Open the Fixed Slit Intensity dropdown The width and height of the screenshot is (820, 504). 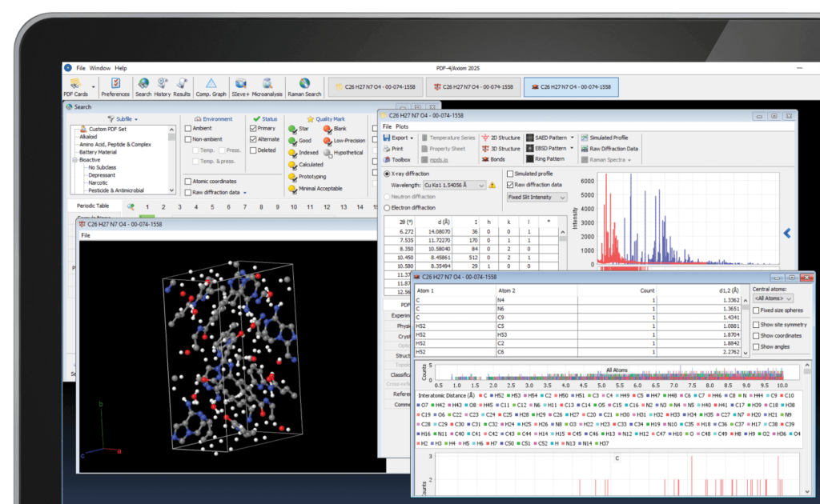[x=537, y=197]
